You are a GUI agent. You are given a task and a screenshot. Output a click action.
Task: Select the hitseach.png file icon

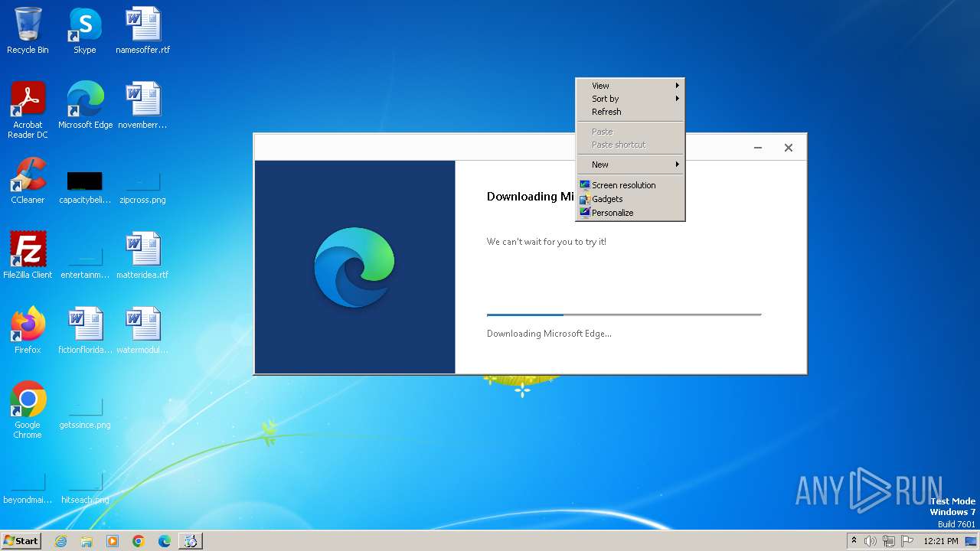click(85, 489)
